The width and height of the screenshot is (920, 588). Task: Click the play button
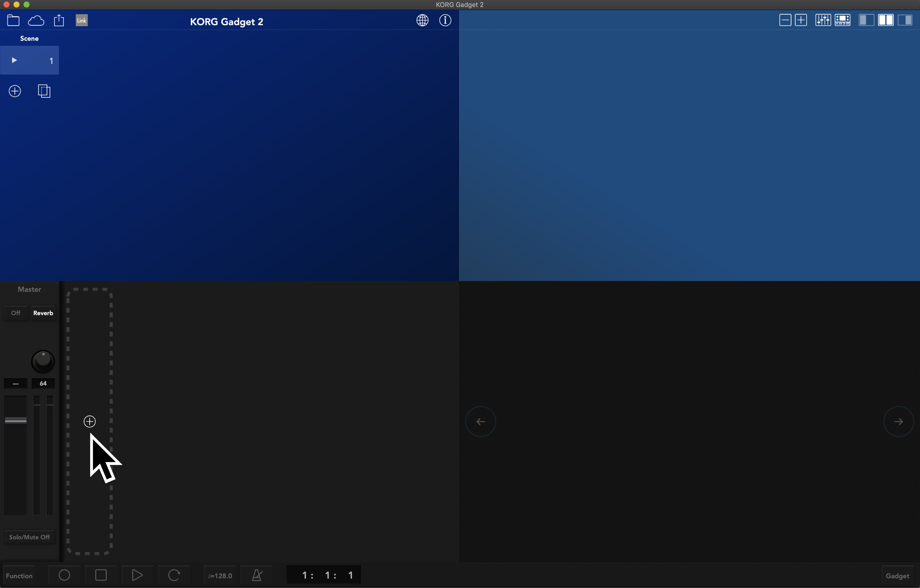[x=137, y=575]
